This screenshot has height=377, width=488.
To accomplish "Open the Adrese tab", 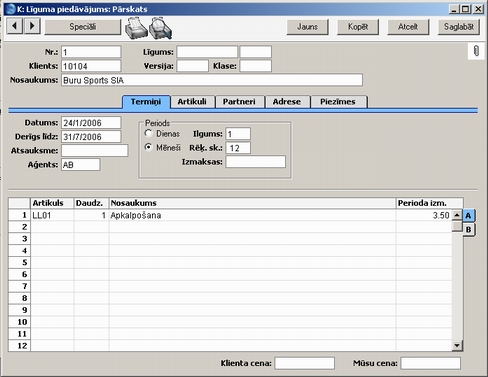I will coord(287,102).
